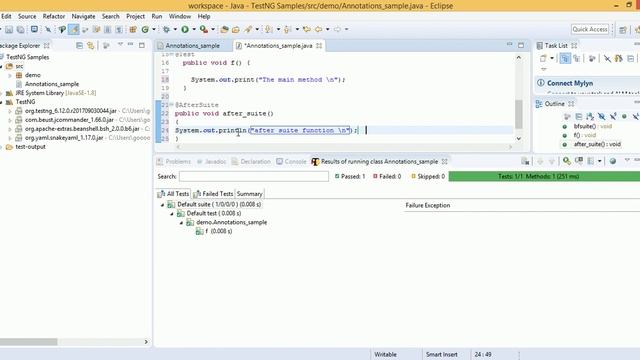Expand the demo package node
The height and width of the screenshot is (360, 640).
click(10, 75)
